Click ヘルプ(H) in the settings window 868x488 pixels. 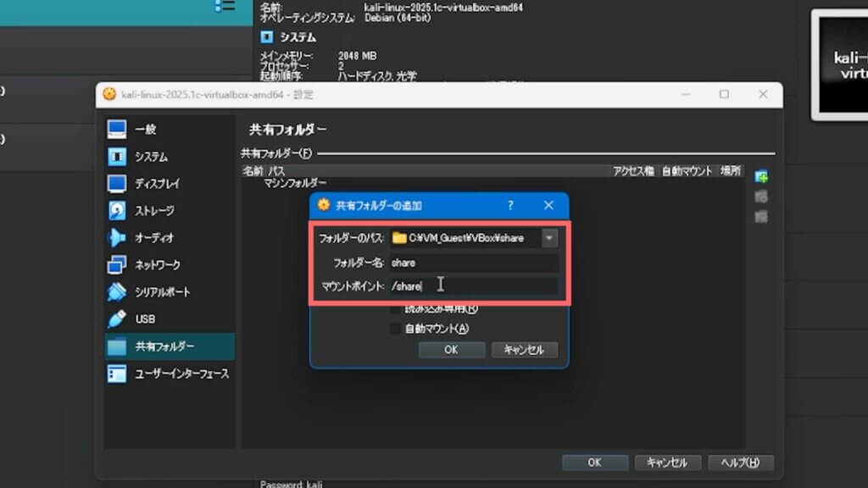[x=741, y=463]
